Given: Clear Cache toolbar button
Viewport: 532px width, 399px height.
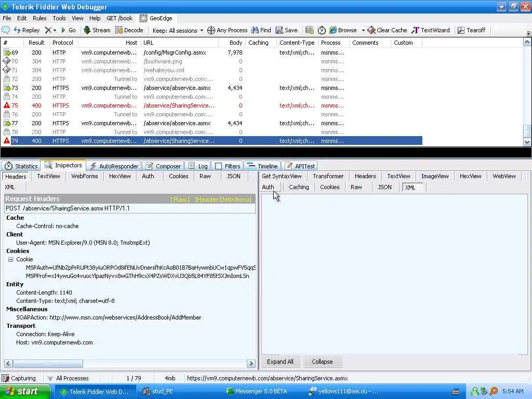Looking at the screenshot, I should [387, 30].
